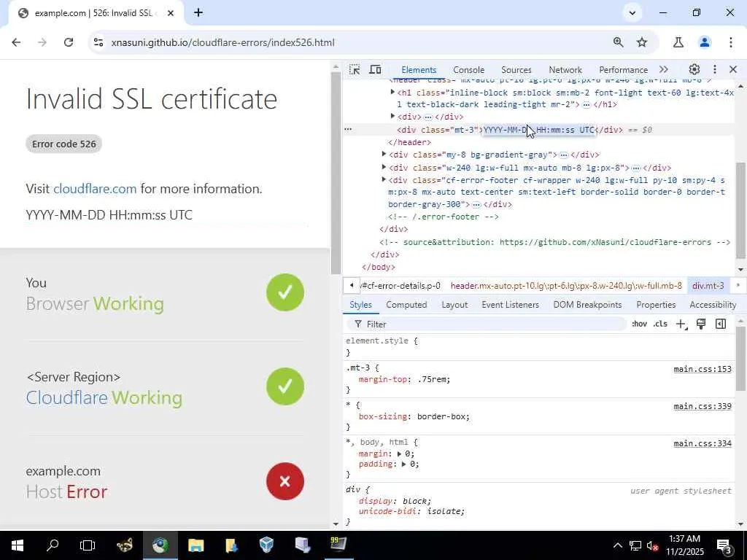Viewport: 747px width, 560px height.
Task: Open main.css:339 source link
Action: coord(703,406)
